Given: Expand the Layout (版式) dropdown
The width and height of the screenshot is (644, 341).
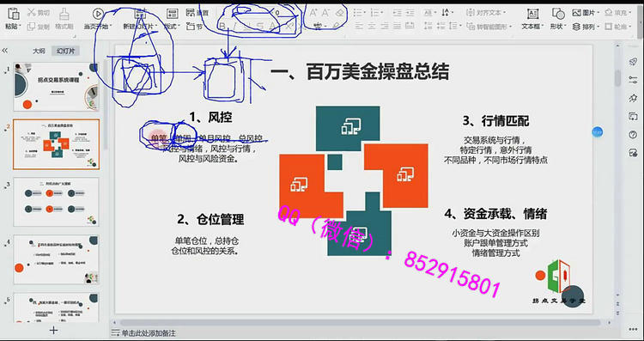Looking at the screenshot, I should 172,19.
